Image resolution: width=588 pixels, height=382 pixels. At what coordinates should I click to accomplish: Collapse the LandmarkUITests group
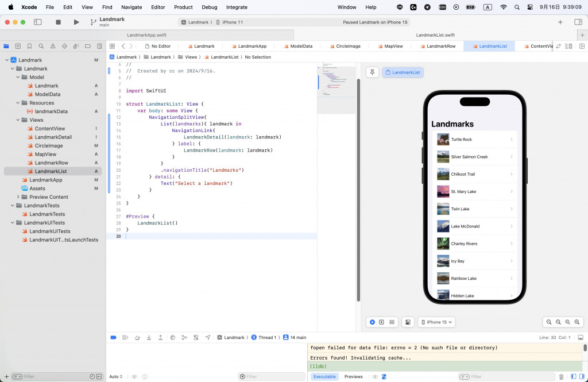tap(13, 222)
